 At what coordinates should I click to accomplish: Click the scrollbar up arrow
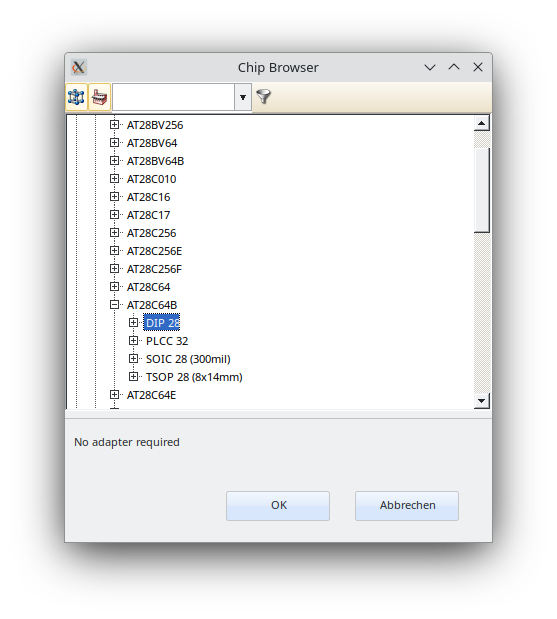coord(482,124)
